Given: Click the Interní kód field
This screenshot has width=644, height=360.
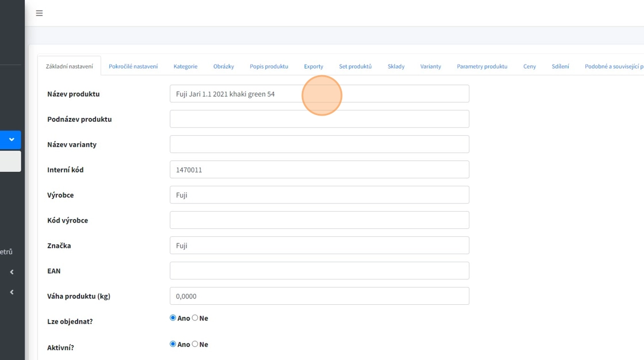Looking at the screenshot, I should [319, 170].
